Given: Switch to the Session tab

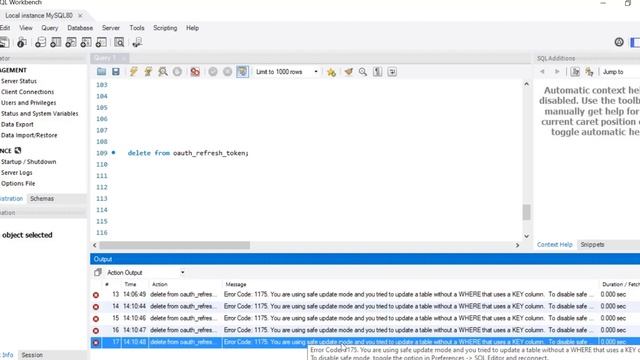Looking at the screenshot, I should (32, 355).
